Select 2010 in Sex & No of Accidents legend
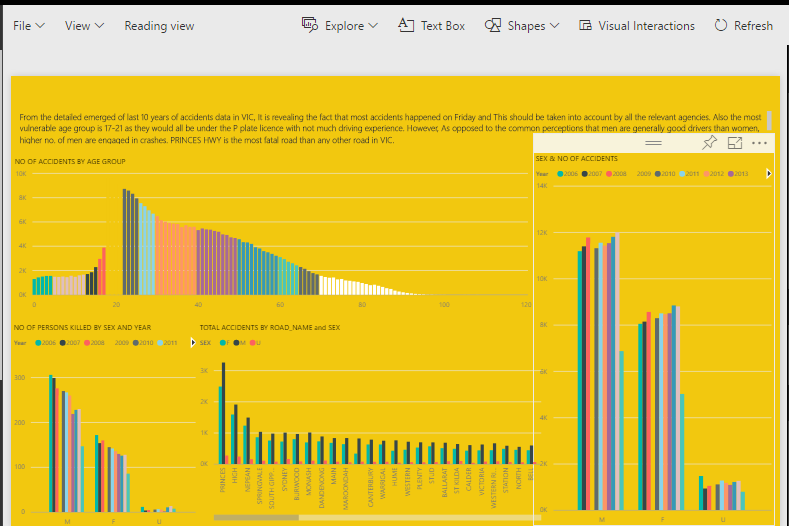 point(665,174)
